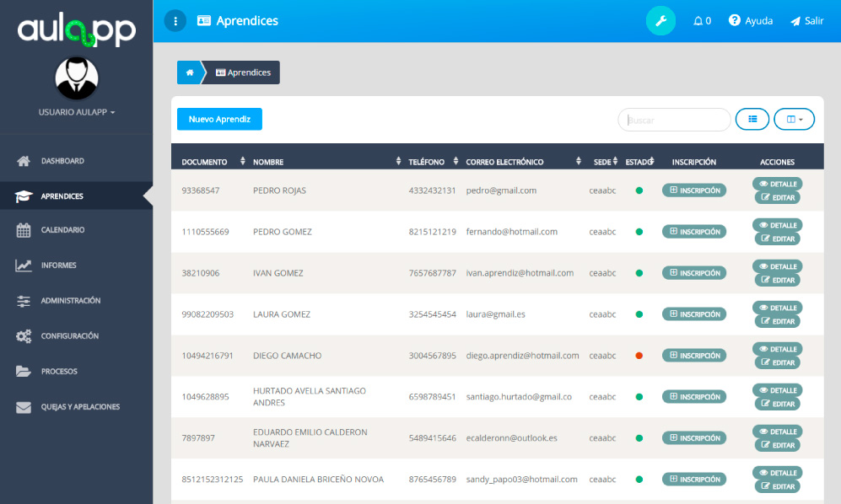Open Ayuda help in top bar
Viewport: 841px width, 504px height.
coord(751,21)
